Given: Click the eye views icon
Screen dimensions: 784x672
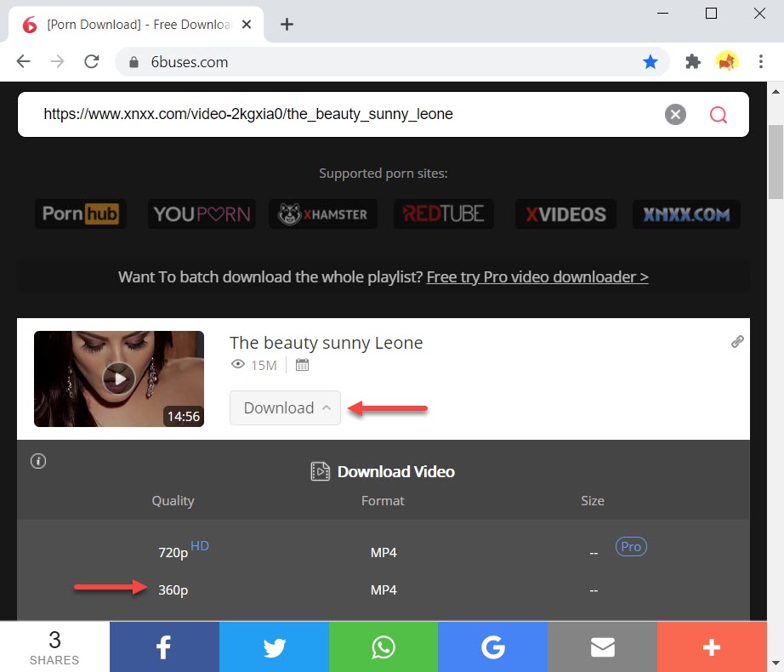Looking at the screenshot, I should 238,365.
